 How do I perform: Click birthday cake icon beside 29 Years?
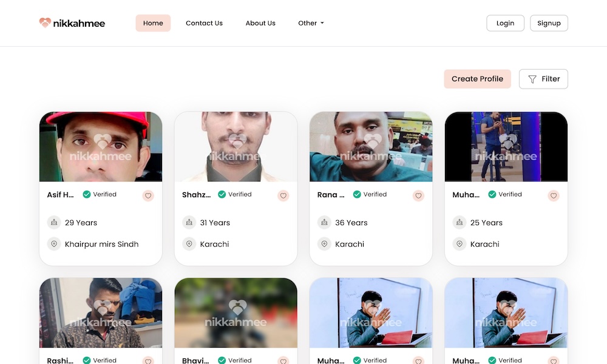pyautogui.click(x=54, y=223)
